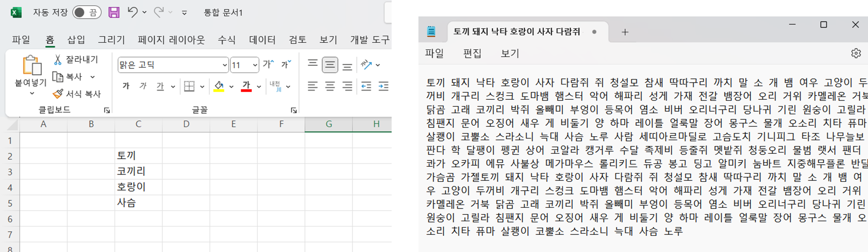Click the increase indent icon

tap(383, 86)
